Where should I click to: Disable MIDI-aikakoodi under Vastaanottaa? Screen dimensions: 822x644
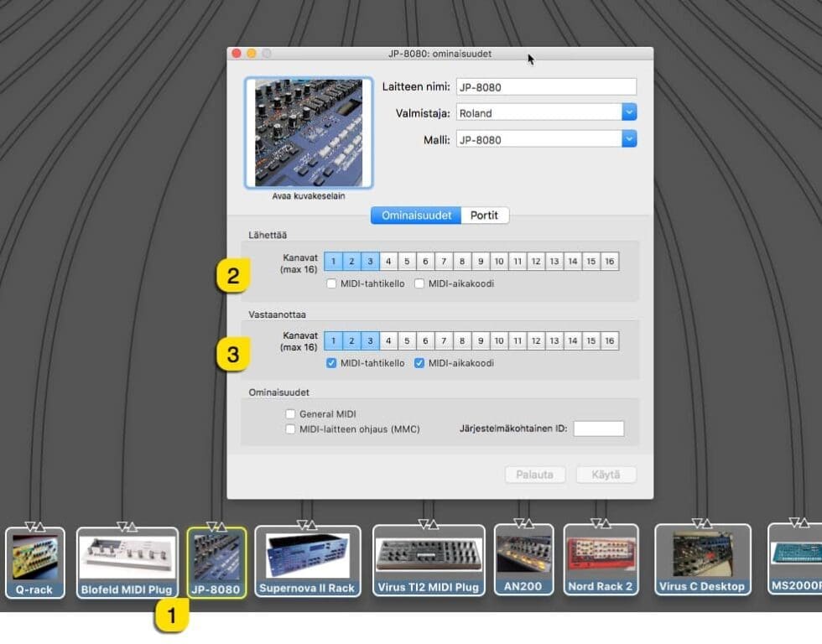[419, 363]
